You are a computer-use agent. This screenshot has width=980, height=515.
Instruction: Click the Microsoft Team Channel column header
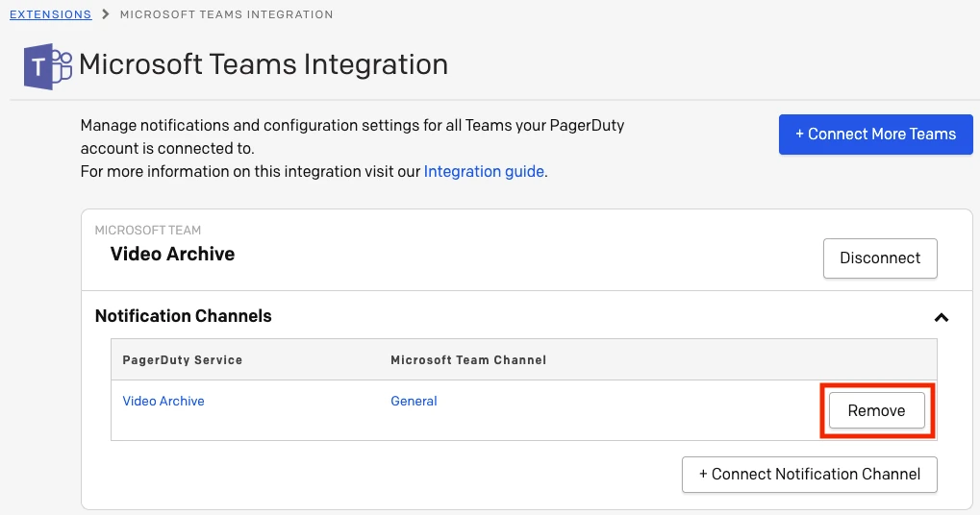point(468,360)
